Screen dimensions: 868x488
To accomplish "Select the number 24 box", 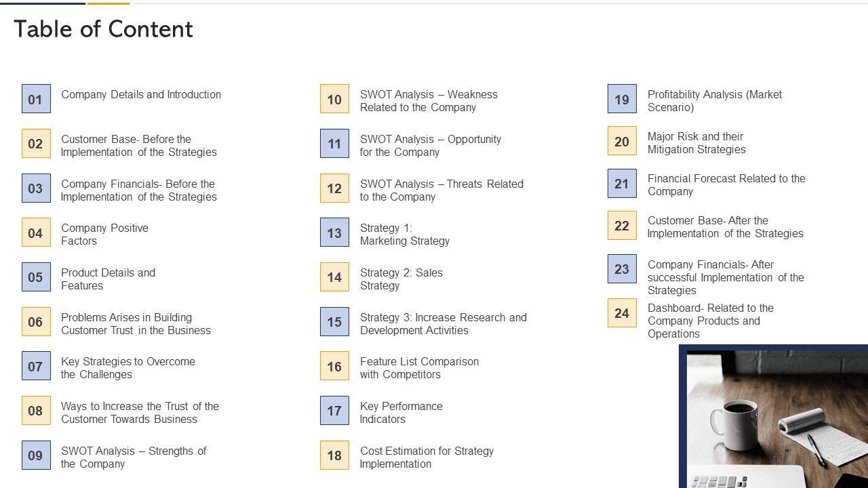I will click(x=622, y=313).
